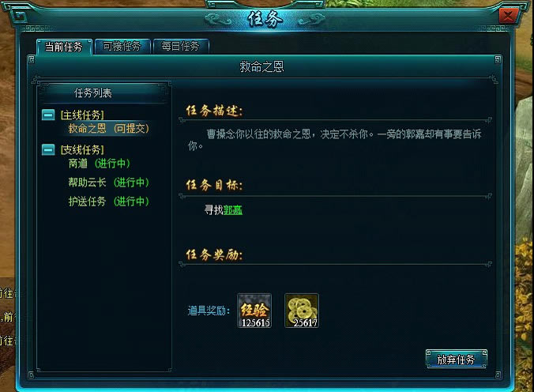
Task: Select side quest 商道 (进行中)
Action: (99, 164)
